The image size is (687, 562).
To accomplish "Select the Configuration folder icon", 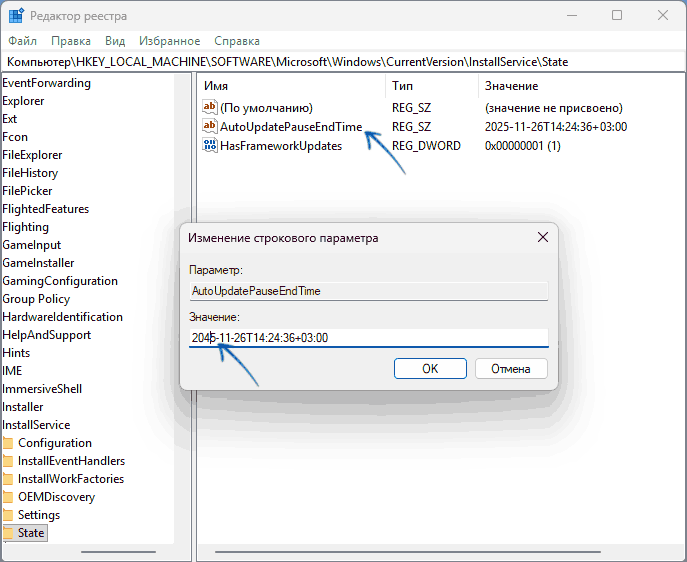I will 9,443.
